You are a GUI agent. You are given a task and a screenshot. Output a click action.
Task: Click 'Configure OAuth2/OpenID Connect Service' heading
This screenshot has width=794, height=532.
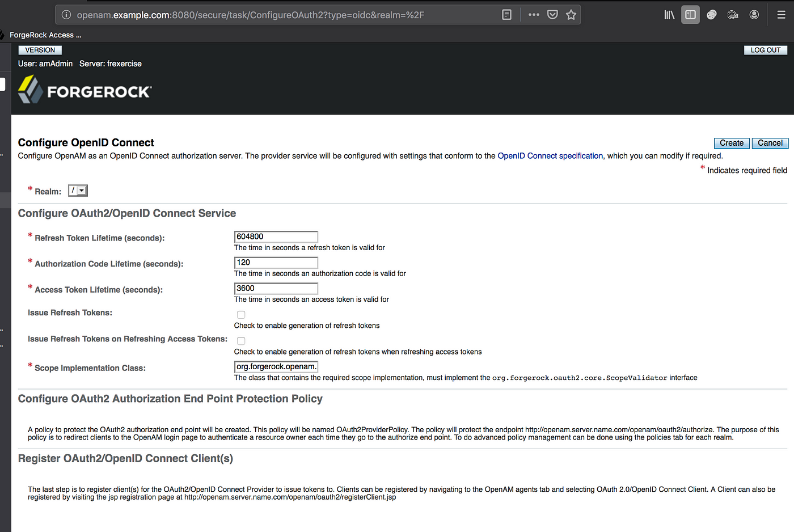pos(127,213)
